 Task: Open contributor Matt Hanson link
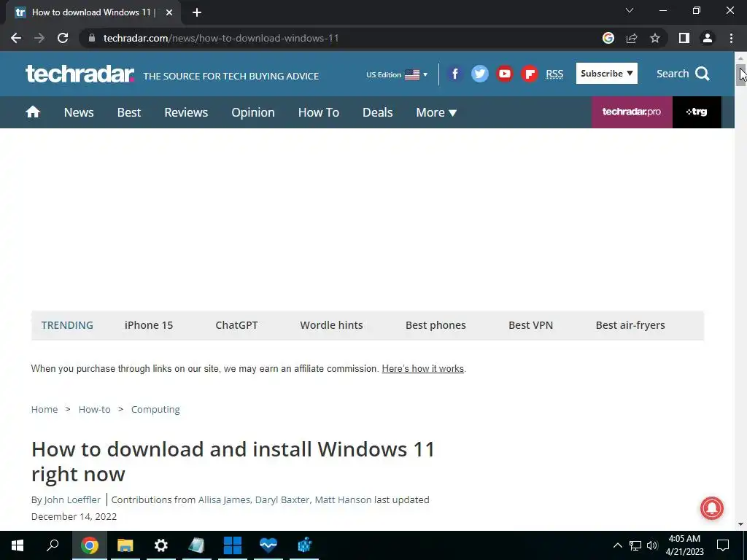pyautogui.click(x=343, y=499)
